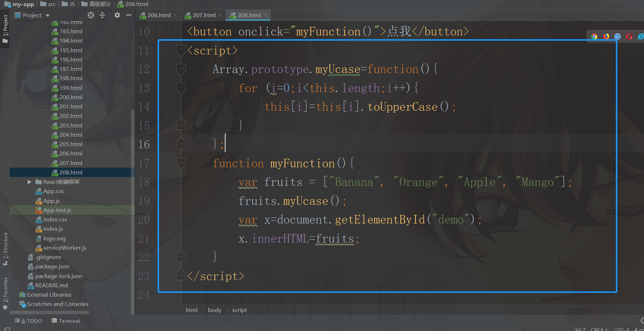This screenshot has height=331, width=644.
Task: Click fold end marker on line 23
Action: pyautogui.click(x=181, y=274)
